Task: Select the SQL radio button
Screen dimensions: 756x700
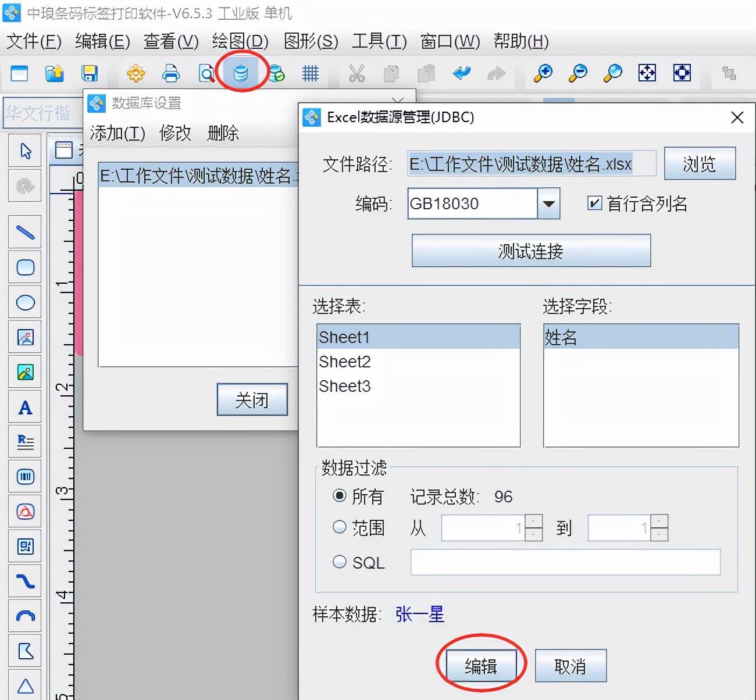Action: pyautogui.click(x=340, y=562)
